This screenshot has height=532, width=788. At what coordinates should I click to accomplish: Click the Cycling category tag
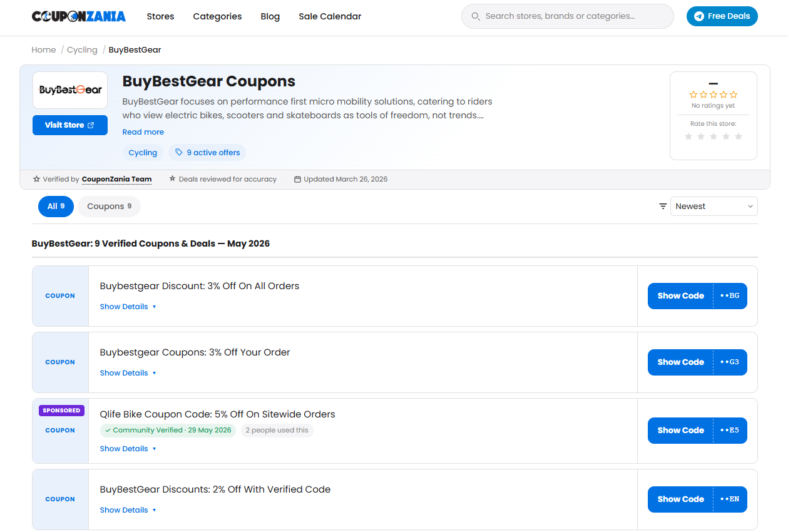(x=143, y=153)
